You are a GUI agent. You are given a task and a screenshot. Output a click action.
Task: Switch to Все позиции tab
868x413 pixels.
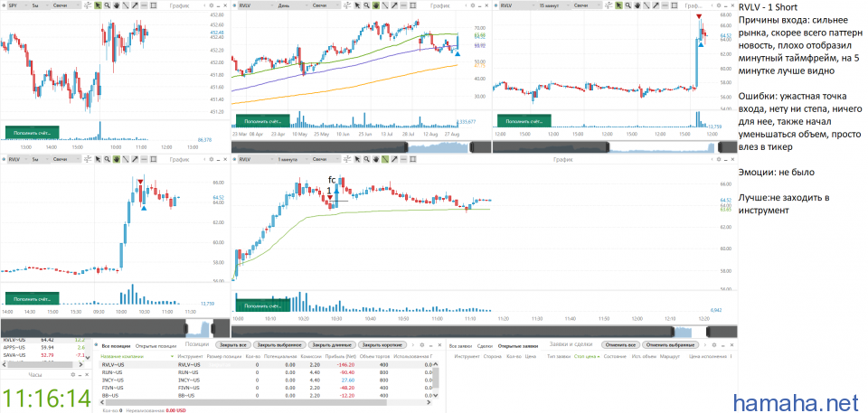point(117,346)
